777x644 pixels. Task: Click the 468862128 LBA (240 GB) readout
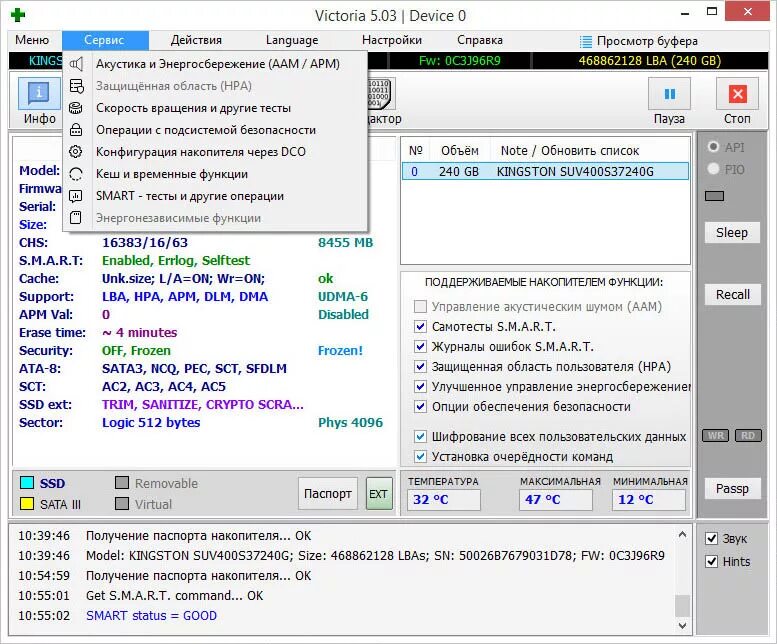coord(649,61)
